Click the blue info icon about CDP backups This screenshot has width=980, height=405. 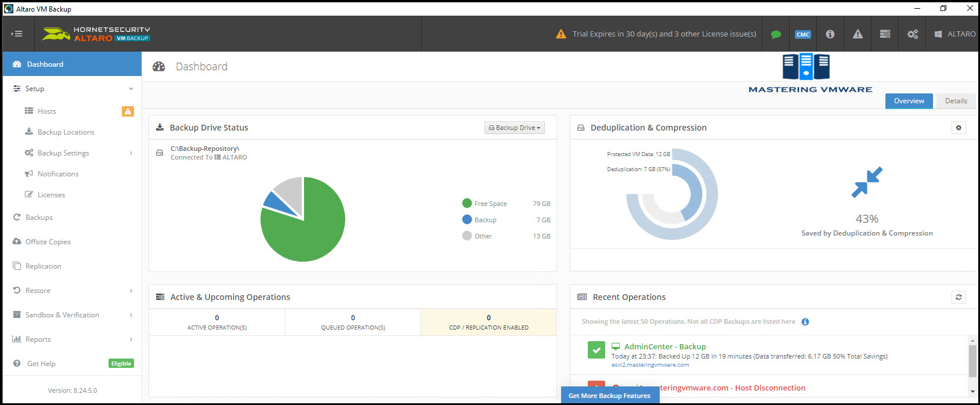805,322
